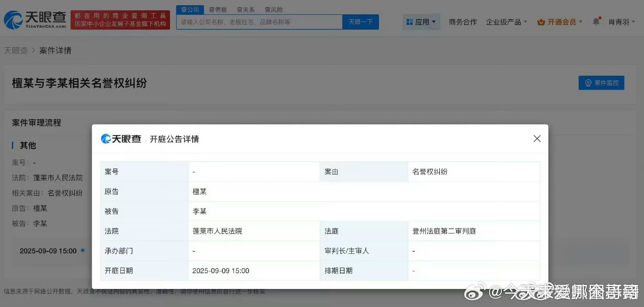Image resolution: width=644 pixels, height=307 pixels.
Task: Click 登州法庭第二审判庭 in the dialog table
Action: (444, 231)
